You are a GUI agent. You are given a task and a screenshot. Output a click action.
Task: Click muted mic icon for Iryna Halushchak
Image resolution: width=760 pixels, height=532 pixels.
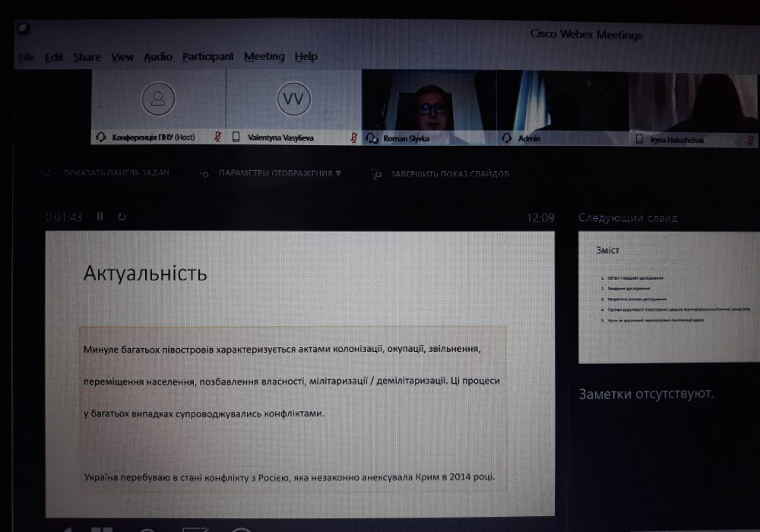pos(750,140)
